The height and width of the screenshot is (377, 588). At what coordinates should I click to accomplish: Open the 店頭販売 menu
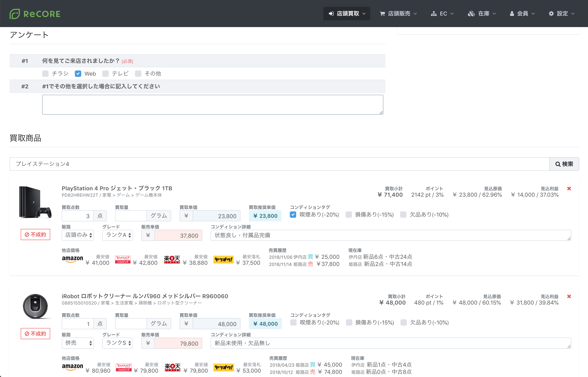(x=398, y=14)
